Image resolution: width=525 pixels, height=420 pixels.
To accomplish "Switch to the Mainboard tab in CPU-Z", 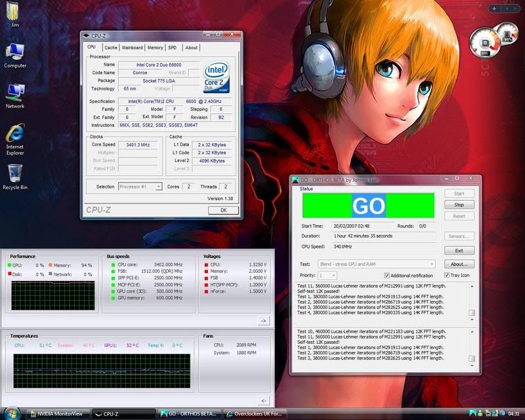I will (133, 47).
